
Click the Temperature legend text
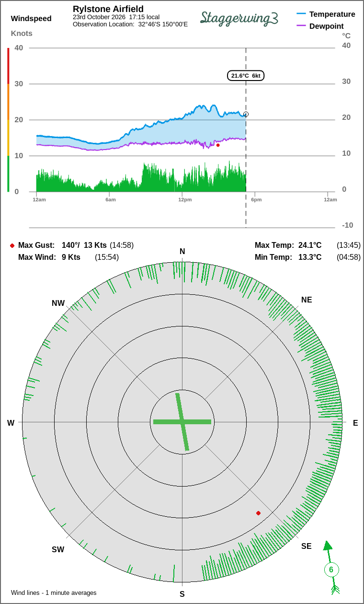pyautogui.click(x=332, y=14)
